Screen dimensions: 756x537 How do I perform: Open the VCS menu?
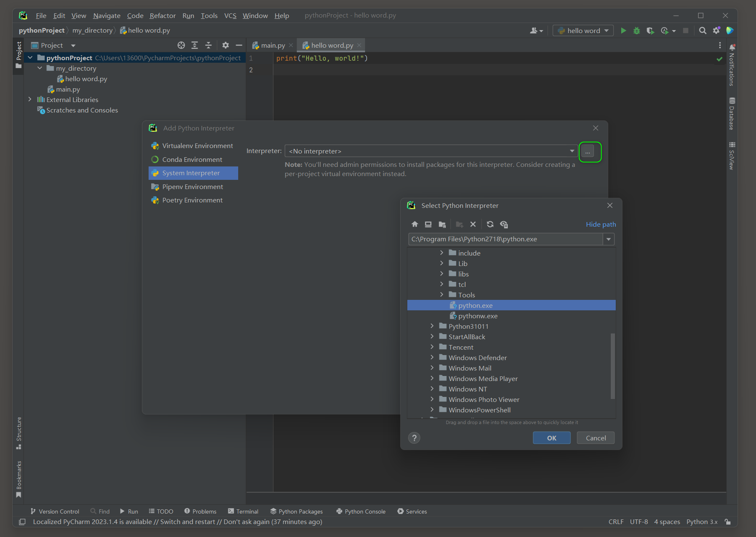pyautogui.click(x=230, y=15)
